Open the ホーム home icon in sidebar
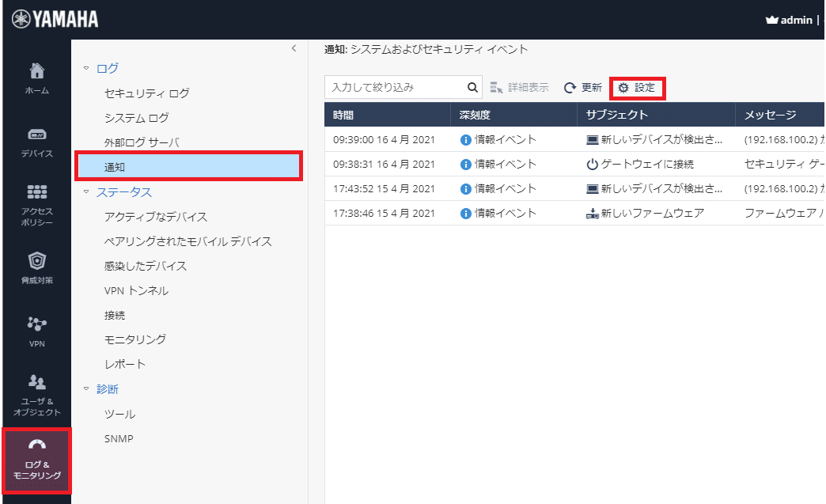 [x=36, y=78]
